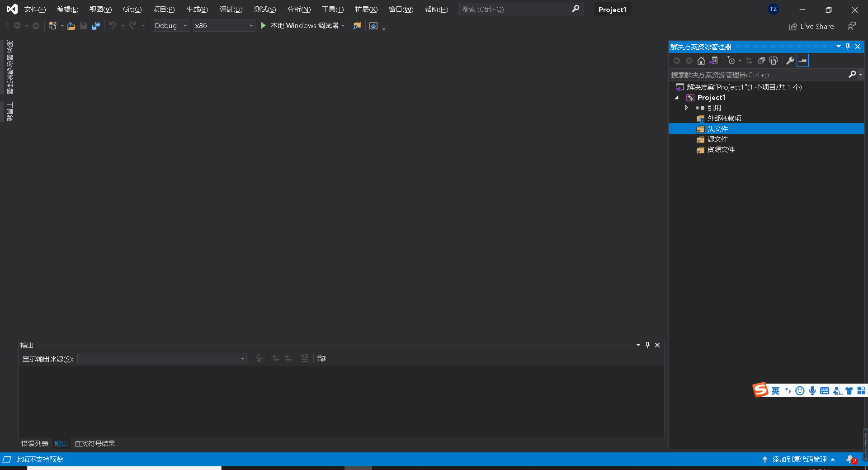Pin the Solution Explorer panel

(x=848, y=46)
